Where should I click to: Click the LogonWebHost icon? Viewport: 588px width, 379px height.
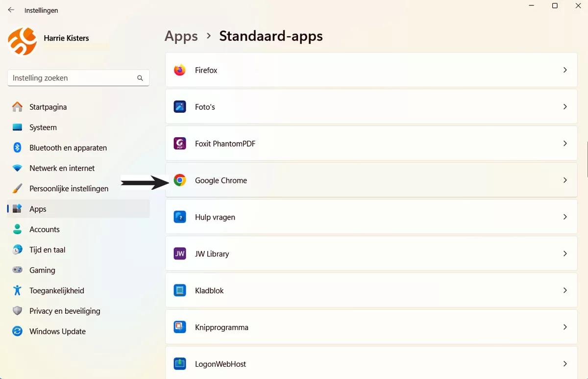tap(180, 364)
